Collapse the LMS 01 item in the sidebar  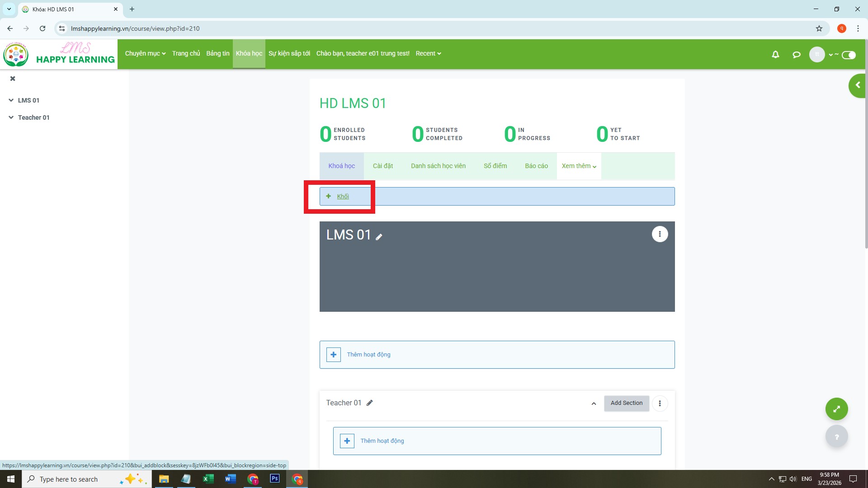11,100
